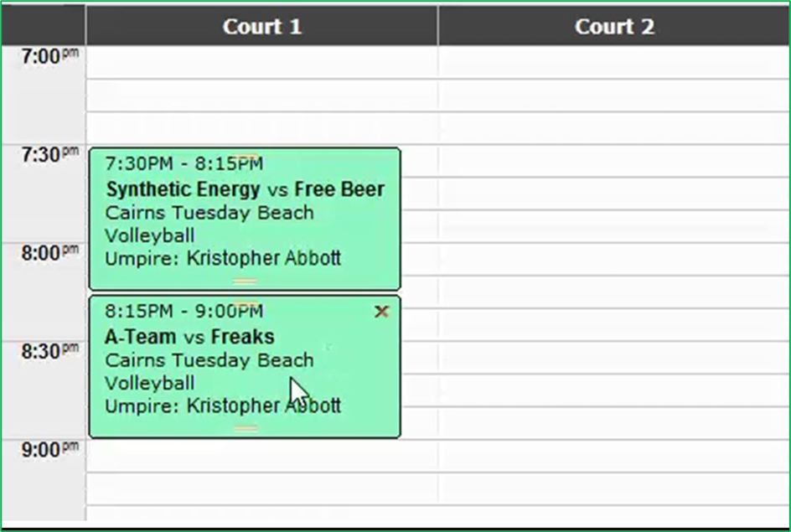Click the 7:00pm time label
Image resolution: width=791 pixels, height=532 pixels.
[50, 56]
